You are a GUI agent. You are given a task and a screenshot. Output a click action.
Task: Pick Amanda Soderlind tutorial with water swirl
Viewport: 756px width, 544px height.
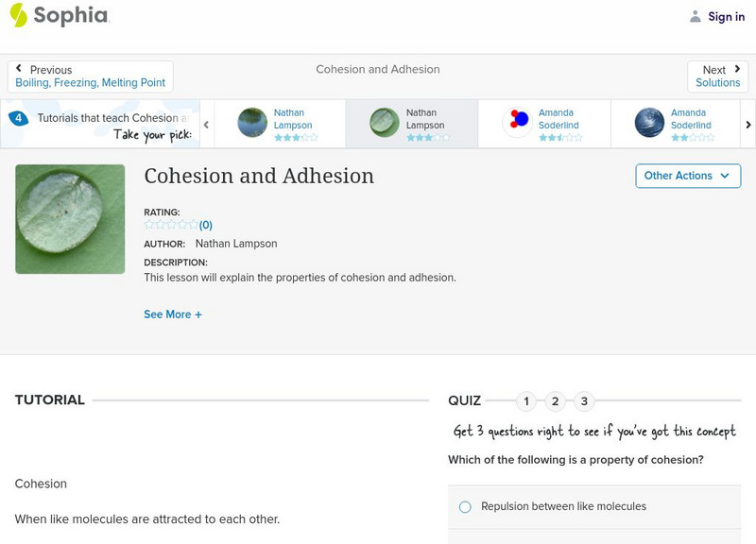coord(677,124)
